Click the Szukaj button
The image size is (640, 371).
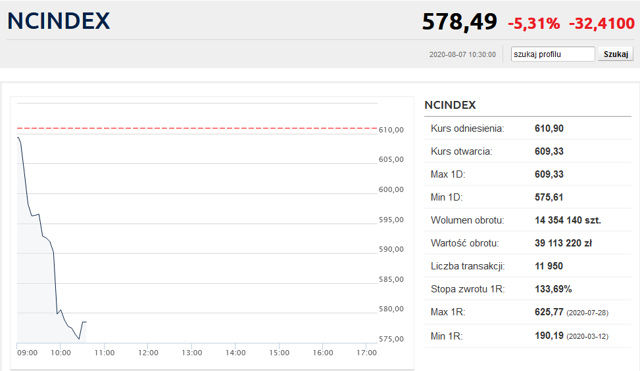[x=616, y=54]
